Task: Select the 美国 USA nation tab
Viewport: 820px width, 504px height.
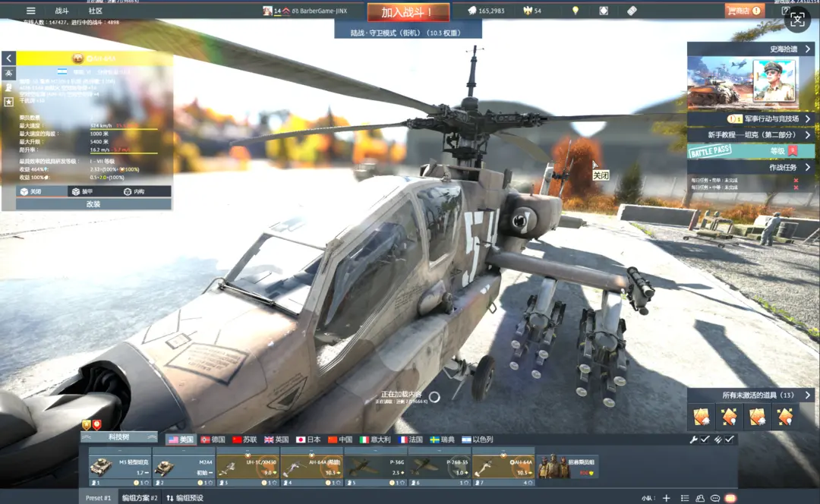Action: (181, 439)
